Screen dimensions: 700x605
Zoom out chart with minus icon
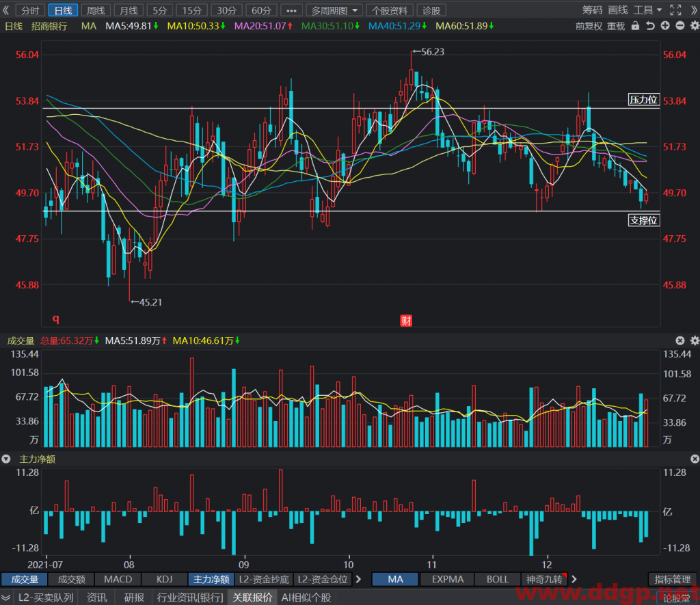click(680, 26)
